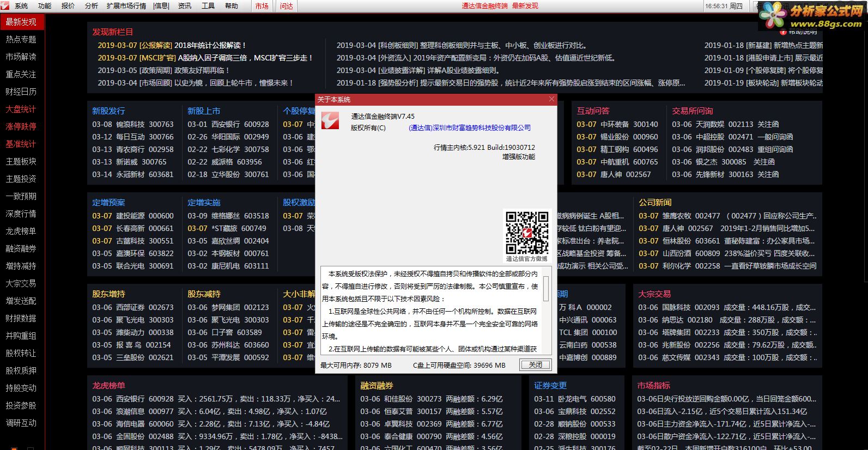Click the 西安银行 600928 row under 新股上市
This screenshot has height=450, width=868.
click(x=228, y=124)
